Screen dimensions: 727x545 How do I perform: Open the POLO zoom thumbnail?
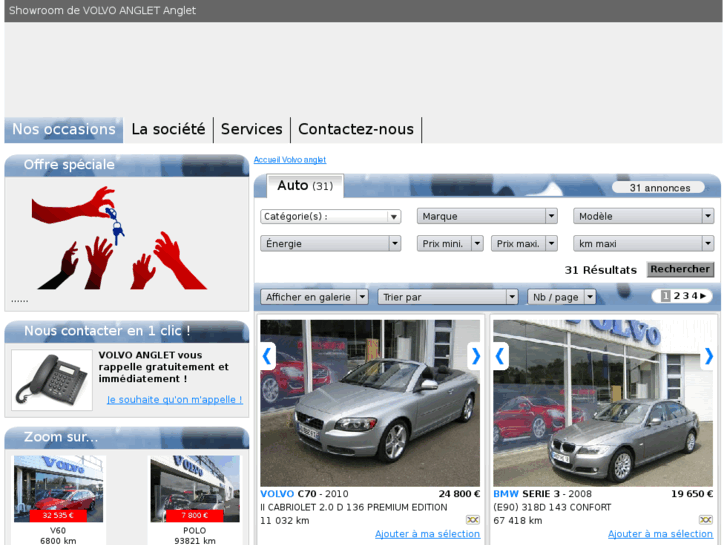(195, 489)
